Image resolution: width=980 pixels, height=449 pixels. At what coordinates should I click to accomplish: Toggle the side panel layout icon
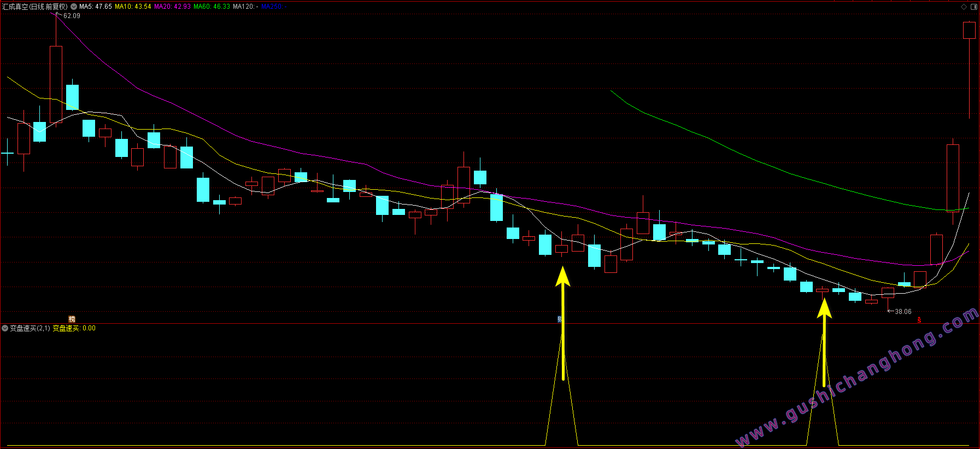pos(973,7)
